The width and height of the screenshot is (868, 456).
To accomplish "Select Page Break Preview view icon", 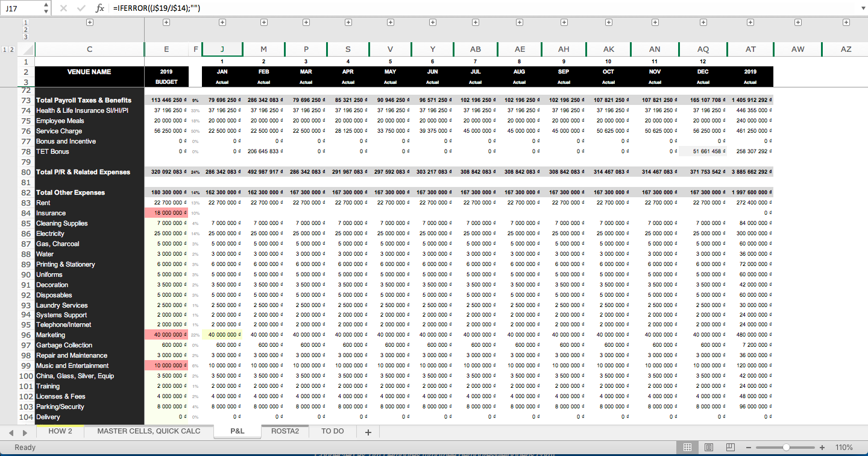I will coord(730,447).
